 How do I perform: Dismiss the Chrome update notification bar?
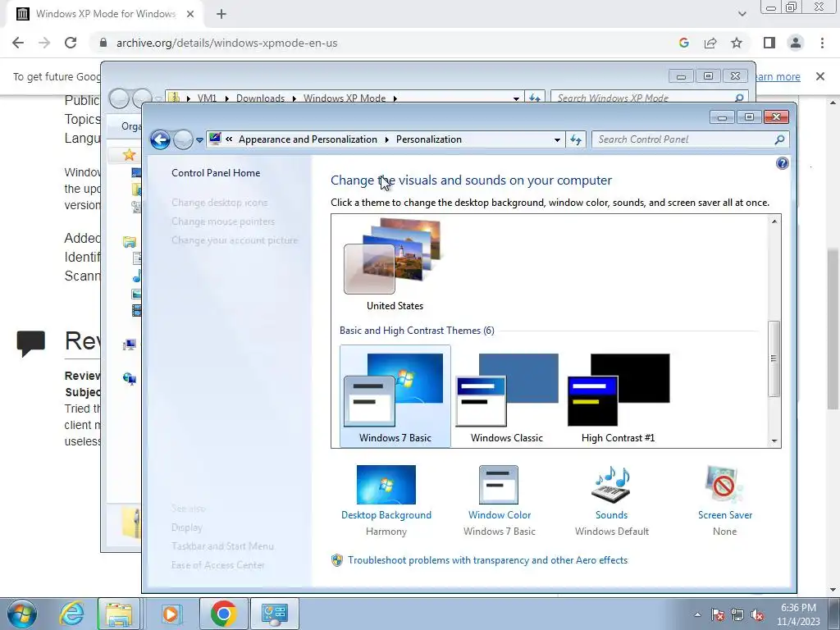(820, 76)
